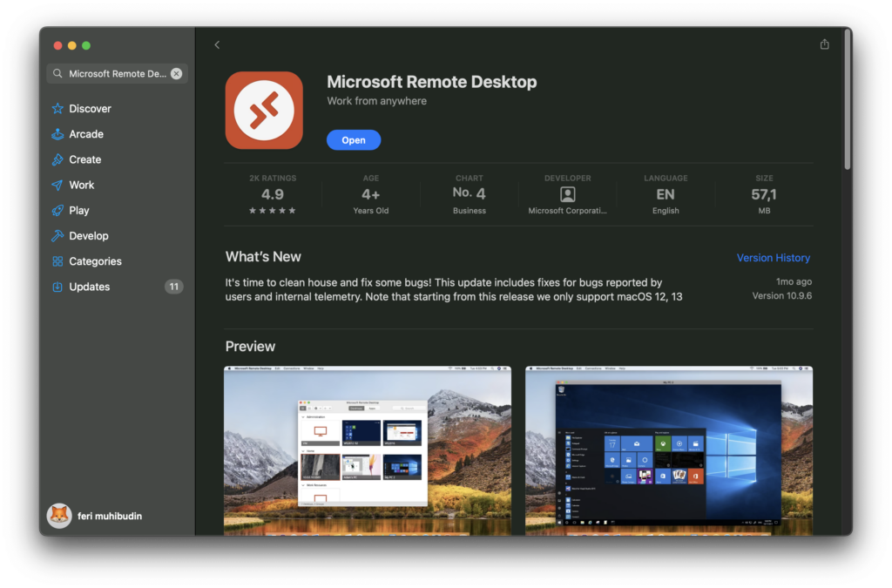Click the EN language value
This screenshot has height=588, width=892.
pyautogui.click(x=666, y=194)
